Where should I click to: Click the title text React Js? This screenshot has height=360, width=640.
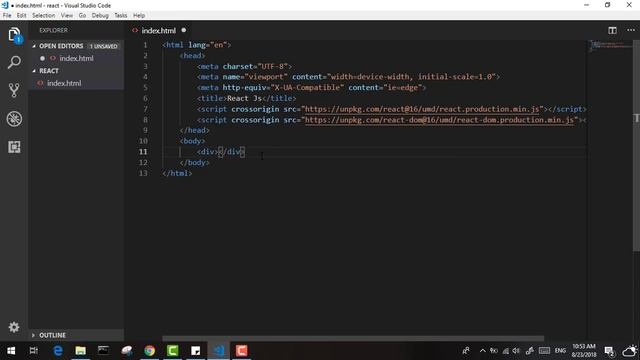click(x=244, y=98)
